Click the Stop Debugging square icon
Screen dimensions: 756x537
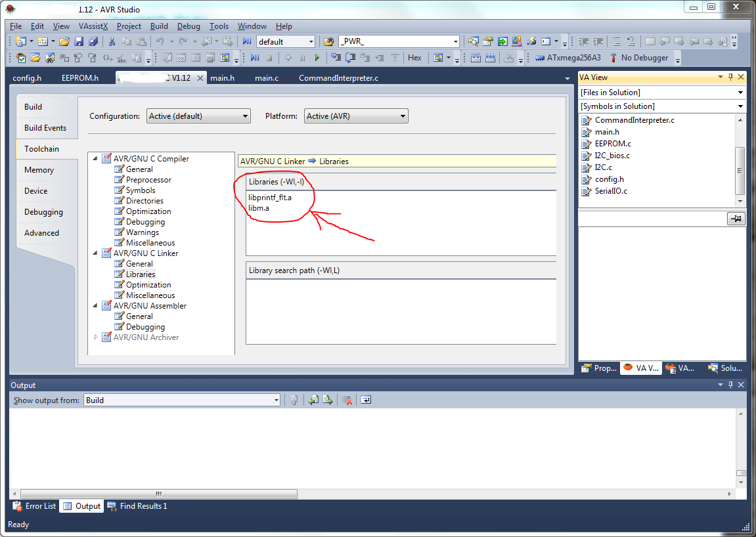point(269,58)
